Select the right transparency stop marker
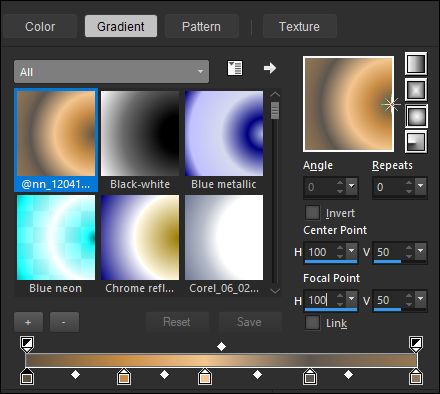 click(x=416, y=344)
